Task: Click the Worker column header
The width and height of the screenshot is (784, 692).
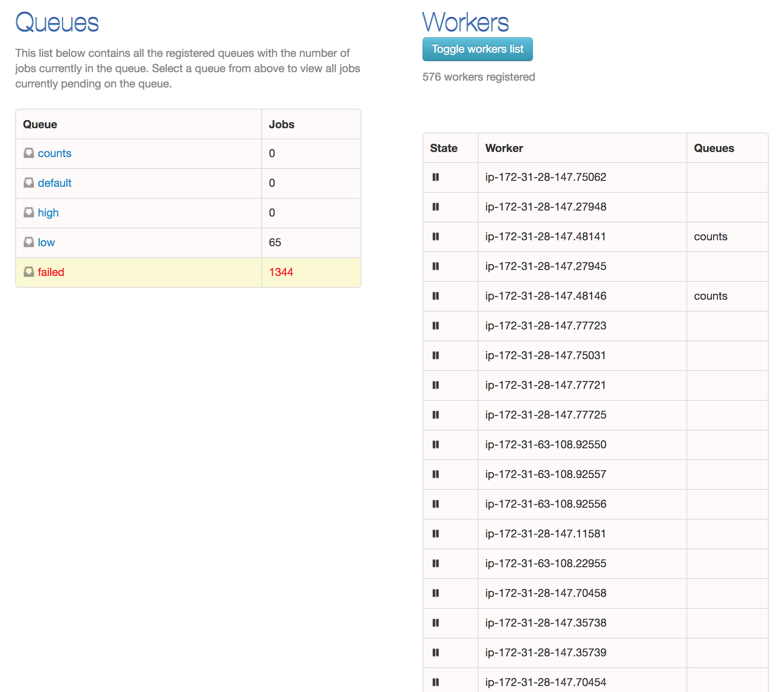Action: click(504, 148)
